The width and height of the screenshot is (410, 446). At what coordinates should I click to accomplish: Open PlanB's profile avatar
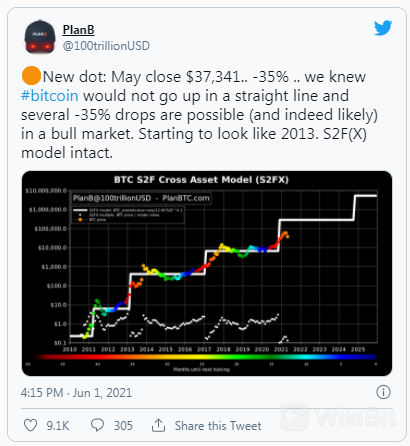(40, 37)
